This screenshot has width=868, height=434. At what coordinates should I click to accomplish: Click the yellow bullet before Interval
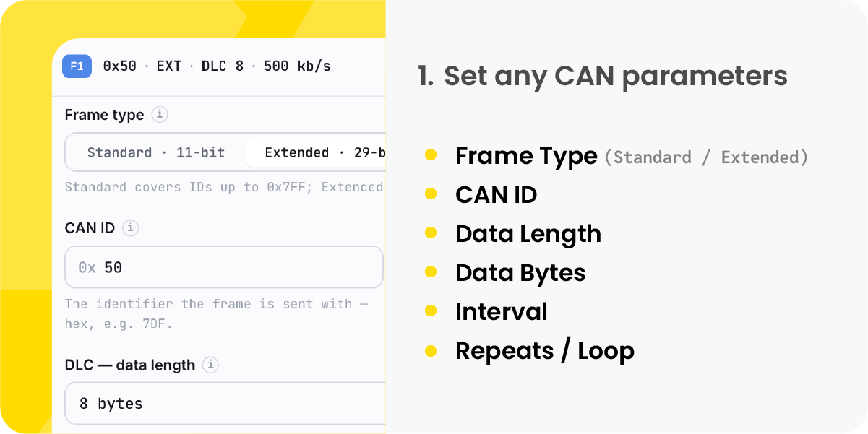[x=431, y=311]
